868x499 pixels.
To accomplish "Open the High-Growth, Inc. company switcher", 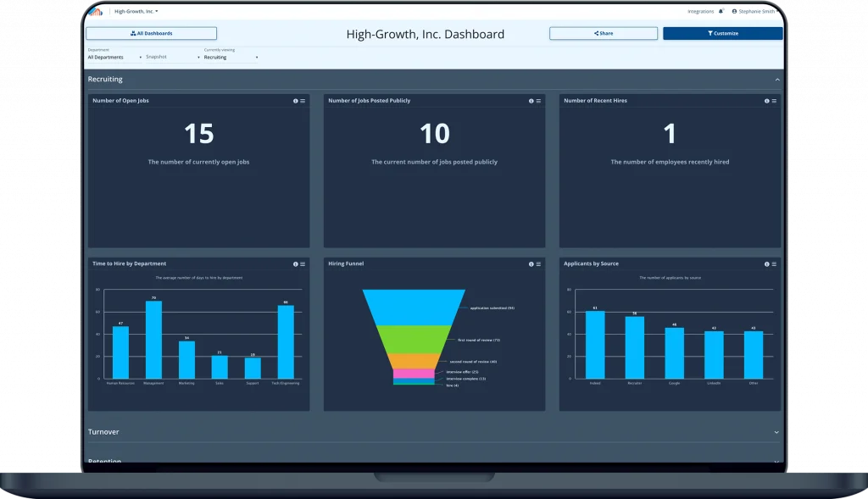I will [136, 12].
